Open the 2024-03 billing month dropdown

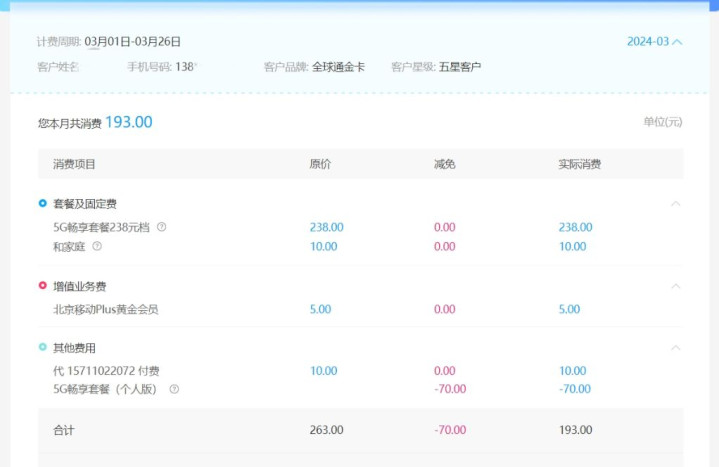pos(655,42)
